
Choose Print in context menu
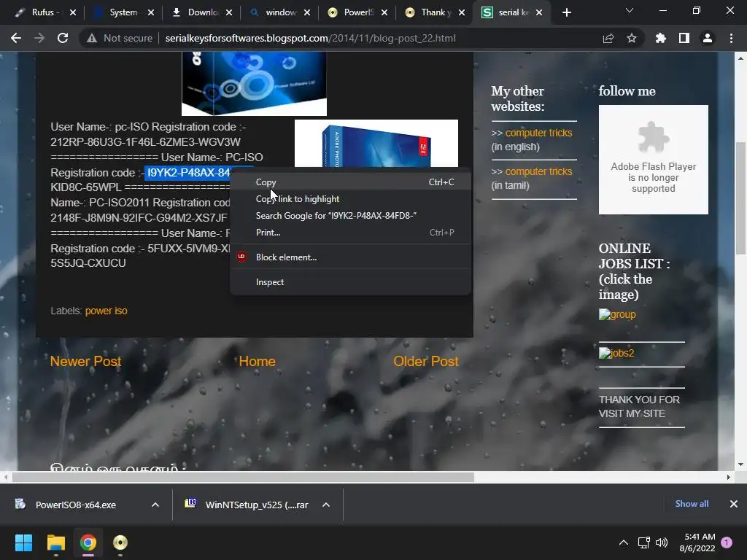coord(351,233)
